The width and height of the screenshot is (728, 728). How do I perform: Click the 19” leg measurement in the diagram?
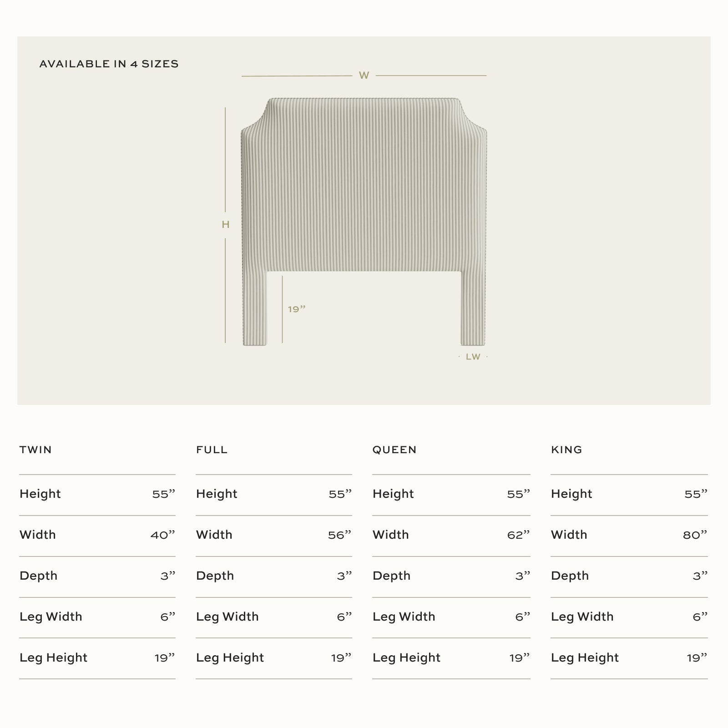click(297, 309)
